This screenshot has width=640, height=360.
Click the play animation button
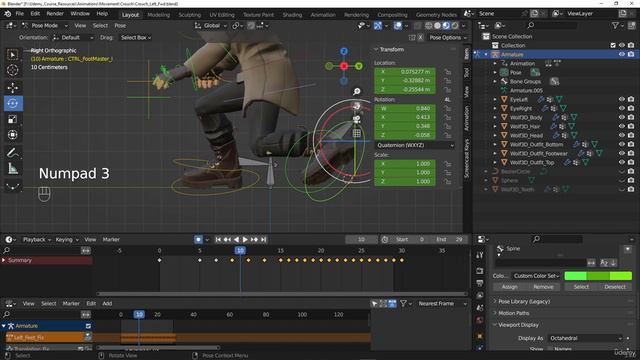click(245, 240)
